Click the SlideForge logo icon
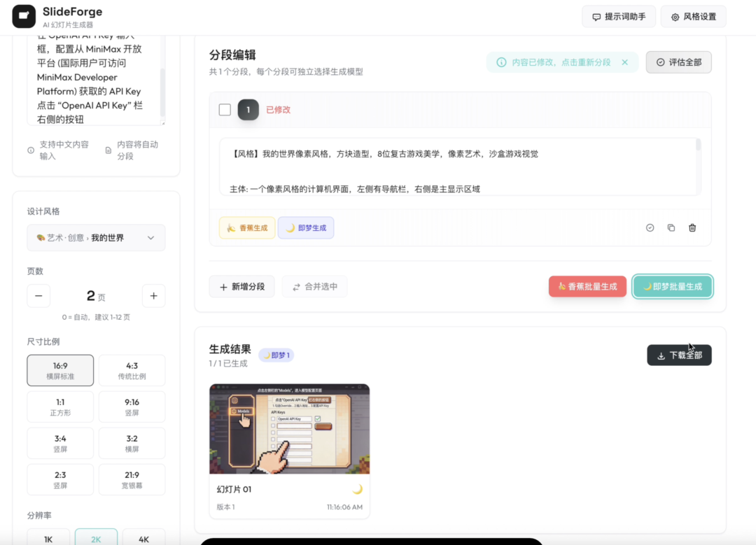 [x=23, y=15]
